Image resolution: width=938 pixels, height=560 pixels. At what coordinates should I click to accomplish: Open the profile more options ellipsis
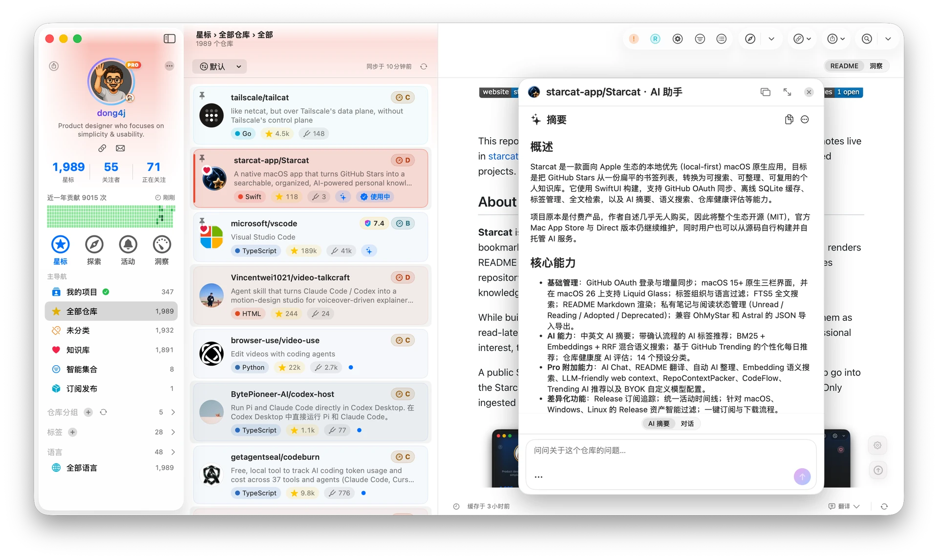tap(169, 66)
